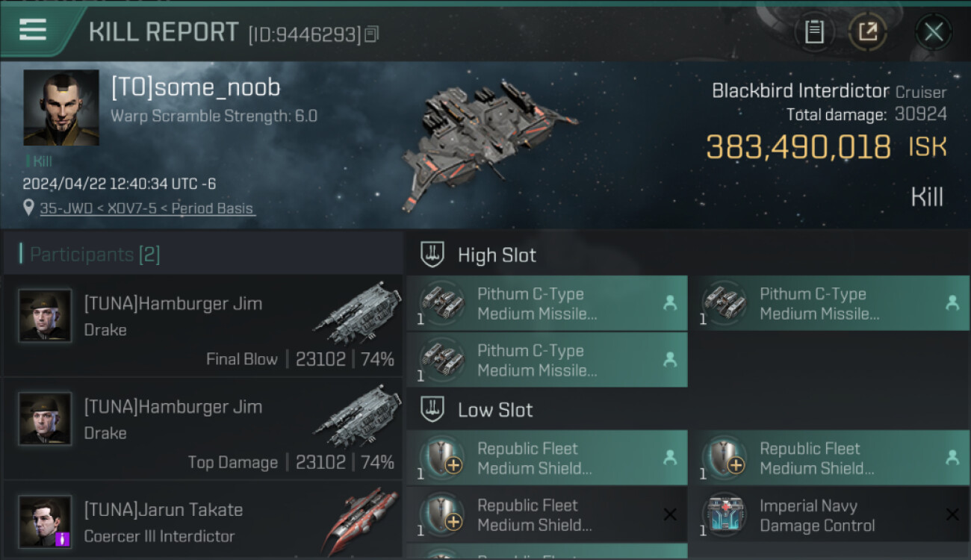
Task: Select the Participants tab
Action: coord(95,255)
